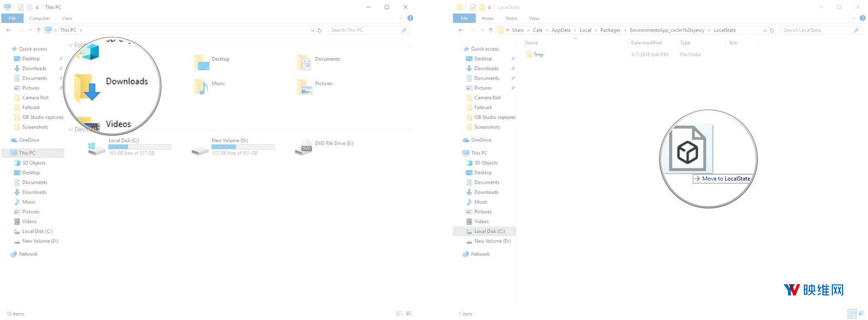
Task: Click the refresh icon beside the This PC address bar
Action: [320, 30]
